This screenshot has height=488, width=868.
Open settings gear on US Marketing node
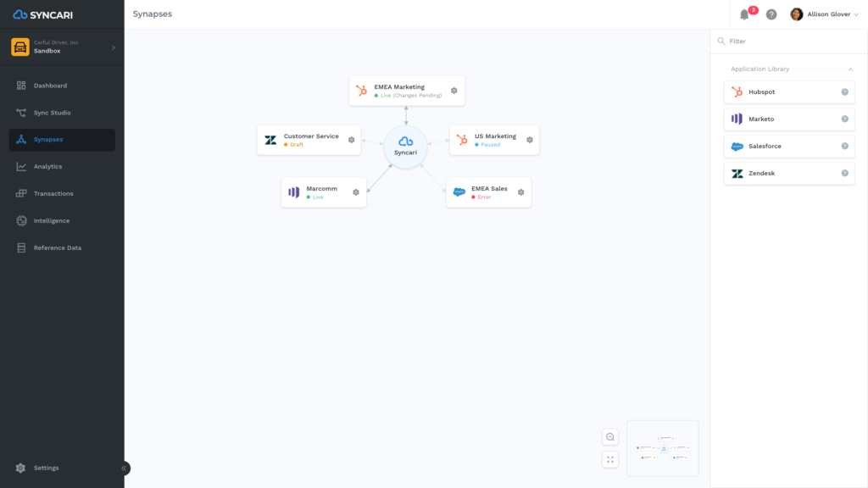tap(530, 140)
